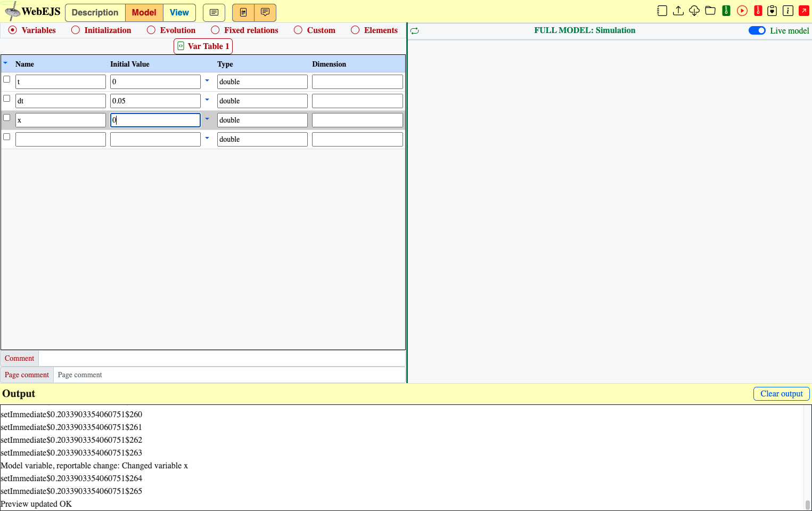This screenshot has width=812, height=511.
Task: Click the text lines icon beside View
Action: coord(214,12)
